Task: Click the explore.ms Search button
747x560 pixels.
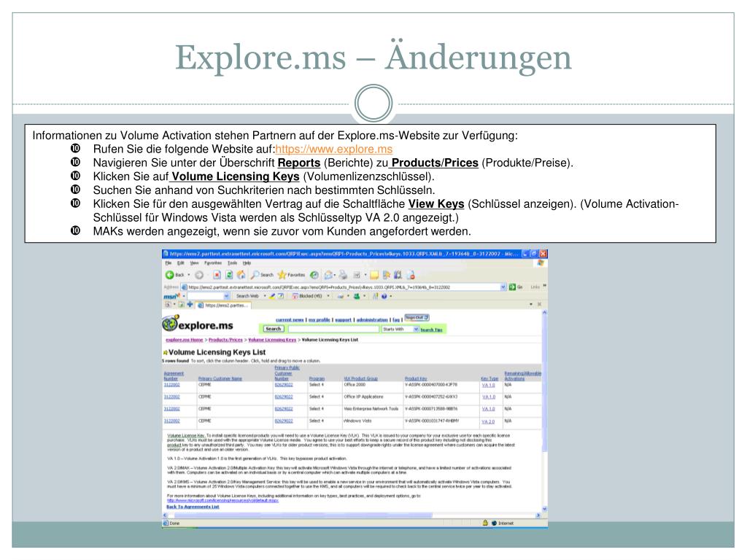Action: [x=273, y=329]
